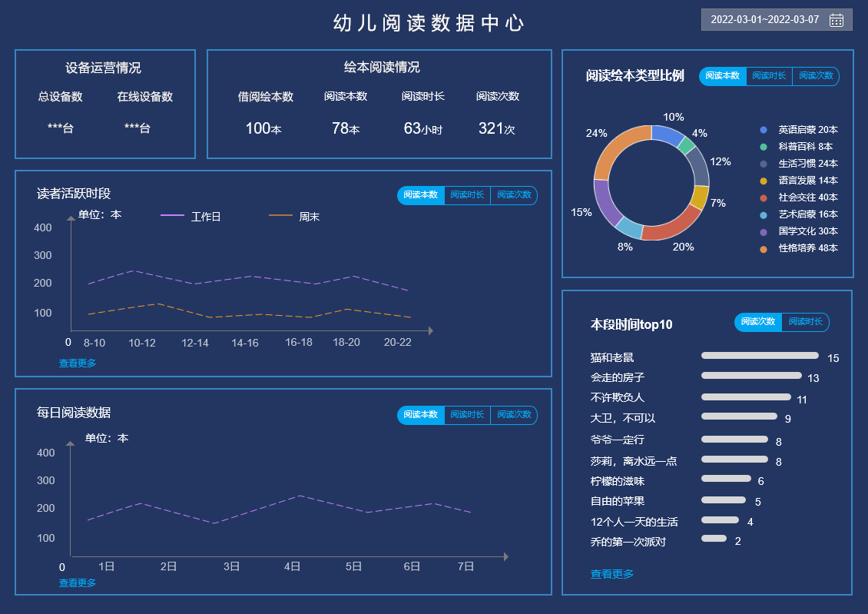Toggle the 工作日 legend line marker
This screenshot has width=868, height=614.
(172, 216)
